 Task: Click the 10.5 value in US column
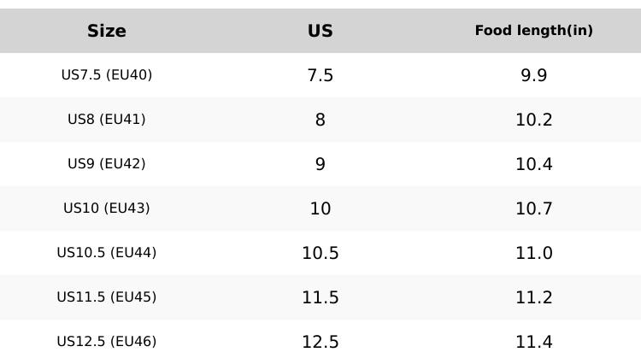click(320, 253)
